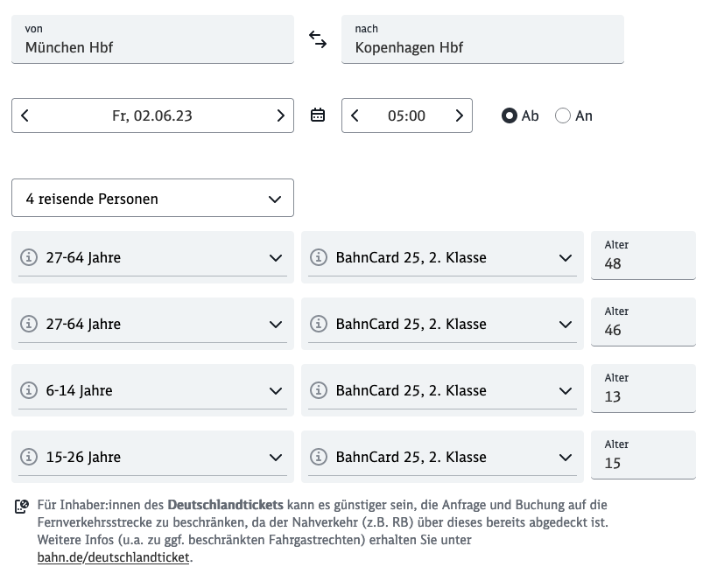Go to previous travel date
Viewport: 710px width, 588px height.
pyautogui.click(x=25, y=115)
